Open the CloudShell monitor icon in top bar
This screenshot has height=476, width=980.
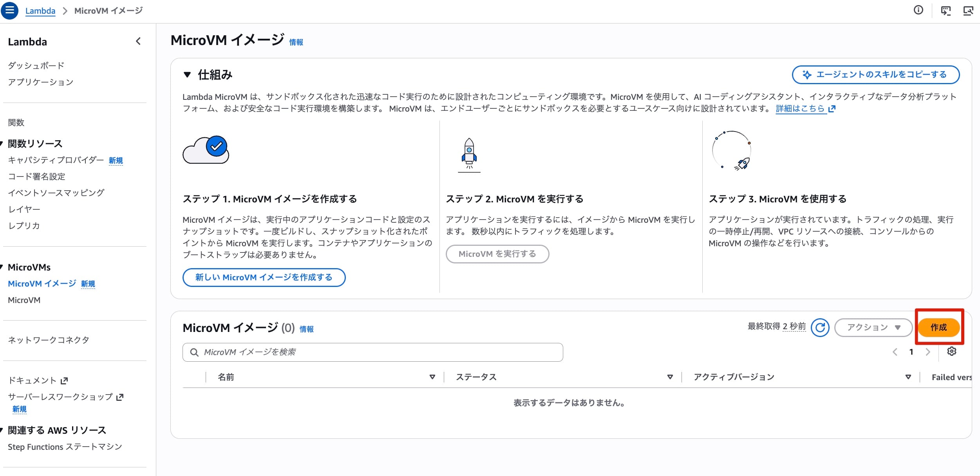[946, 11]
